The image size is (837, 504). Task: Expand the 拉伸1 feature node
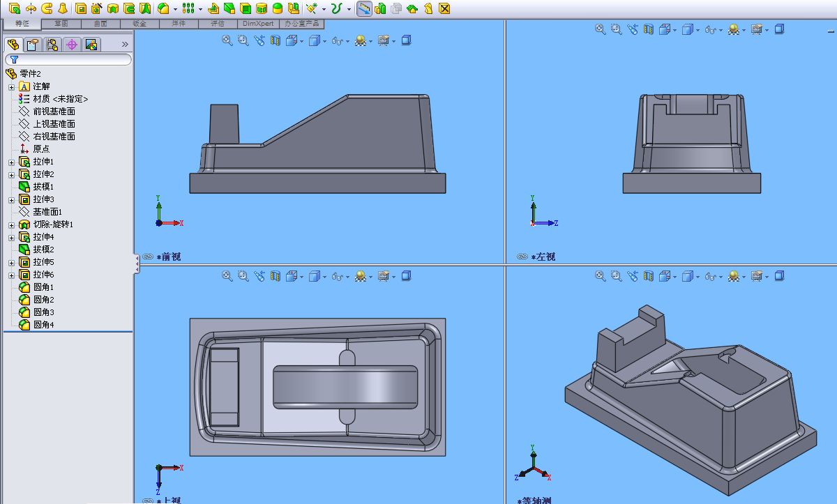[11, 162]
